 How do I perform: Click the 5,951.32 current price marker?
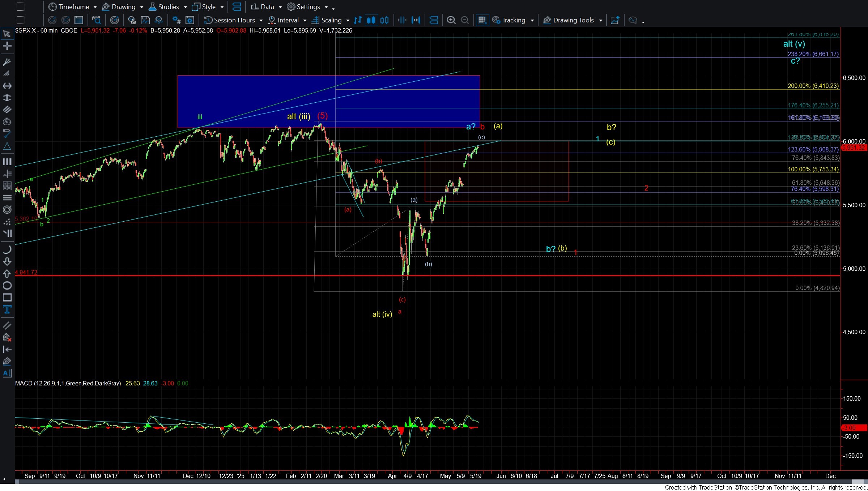click(854, 148)
